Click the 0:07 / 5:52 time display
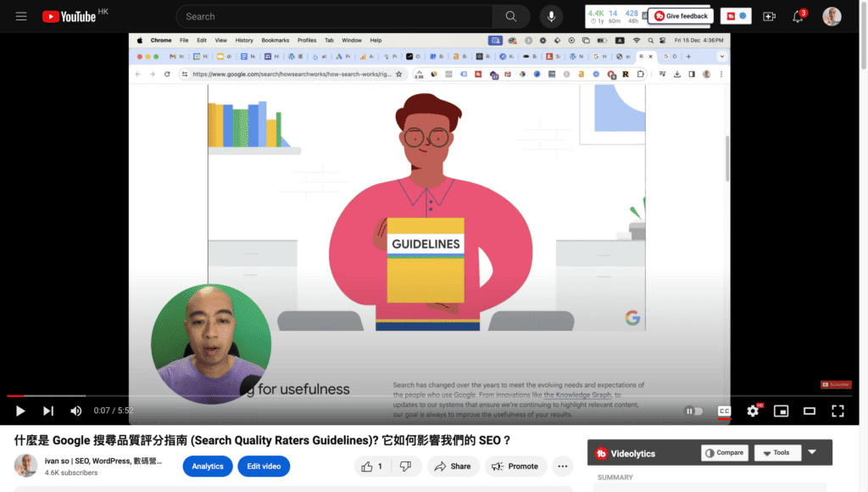 (114, 411)
